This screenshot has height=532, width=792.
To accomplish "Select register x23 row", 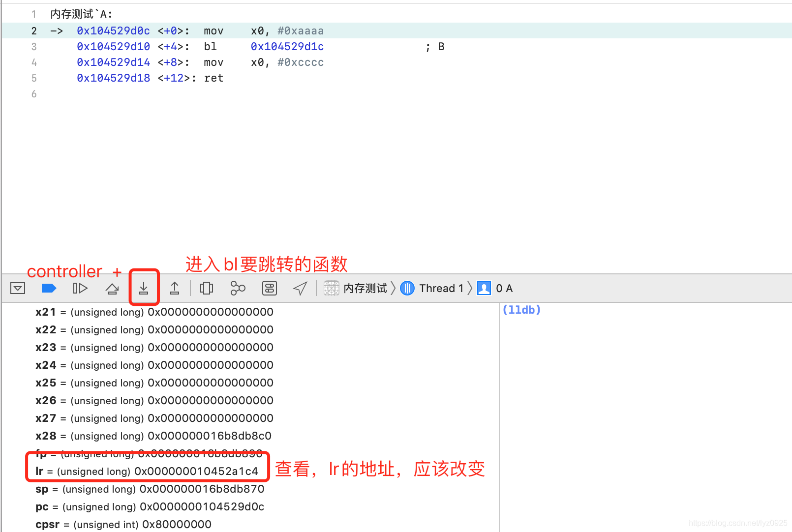I will pyautogui.click(x=154, y=347).
